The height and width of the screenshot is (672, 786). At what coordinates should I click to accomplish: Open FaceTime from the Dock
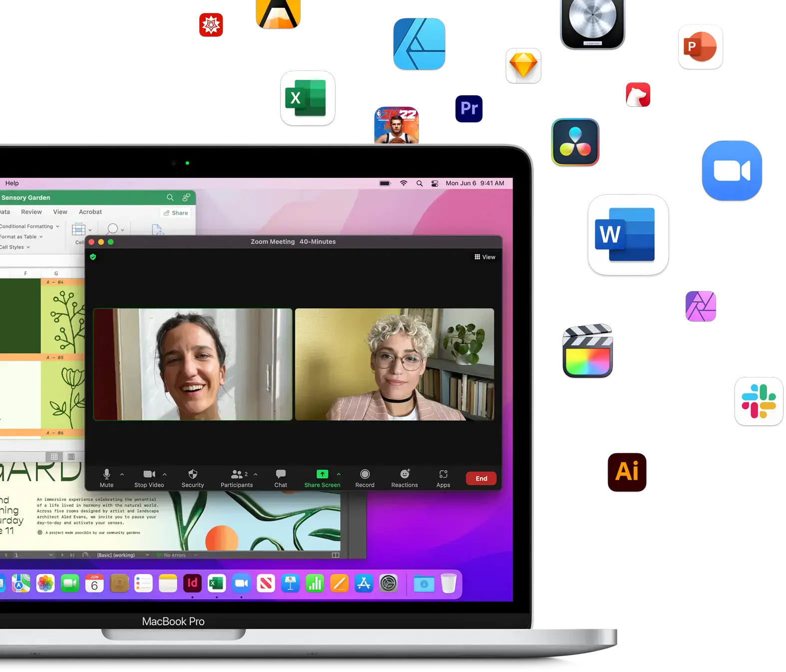[x=70, y=583]
